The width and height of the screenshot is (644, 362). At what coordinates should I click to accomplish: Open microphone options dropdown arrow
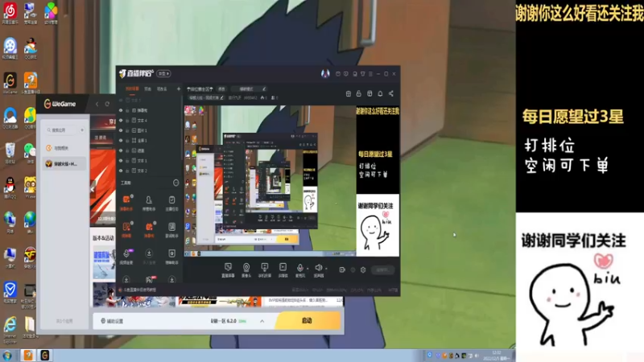pos(308,269)
